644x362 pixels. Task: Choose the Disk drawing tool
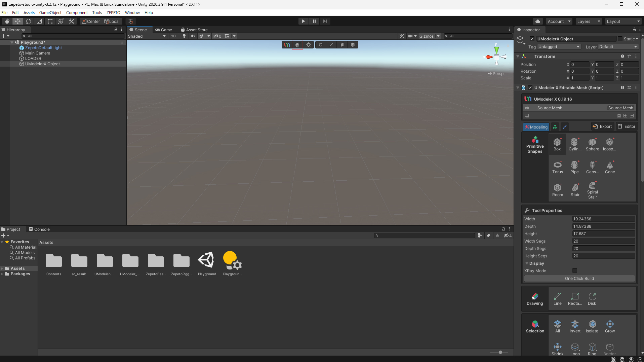point(592,299)
